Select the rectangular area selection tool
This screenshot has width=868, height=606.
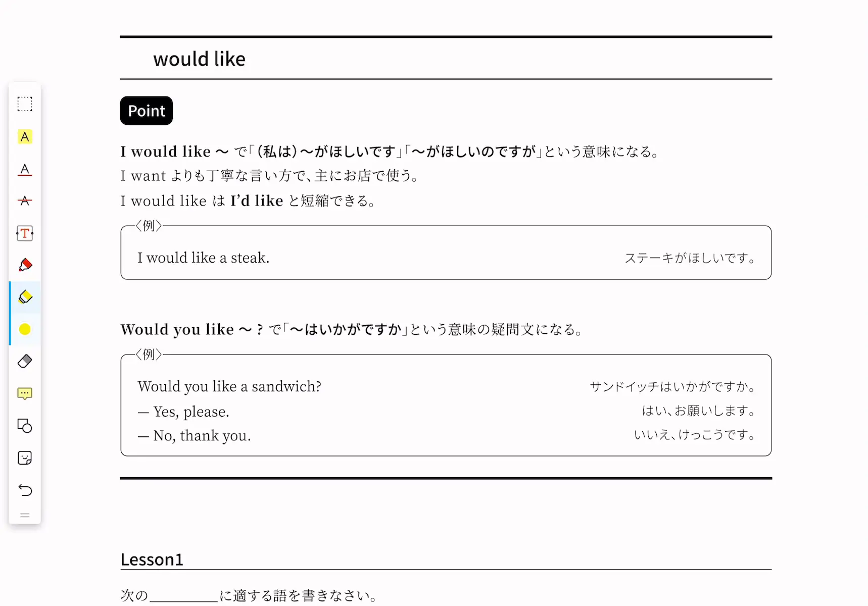click(x=25, y=104)
